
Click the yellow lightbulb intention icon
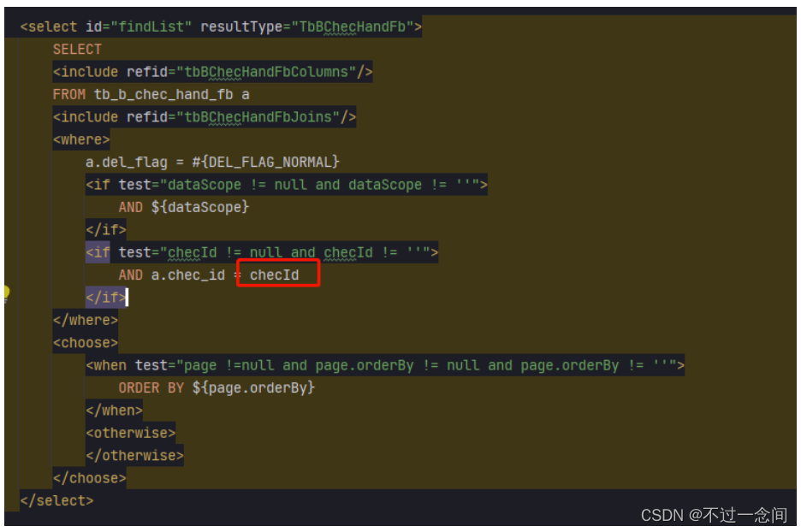tap(6, 293)
